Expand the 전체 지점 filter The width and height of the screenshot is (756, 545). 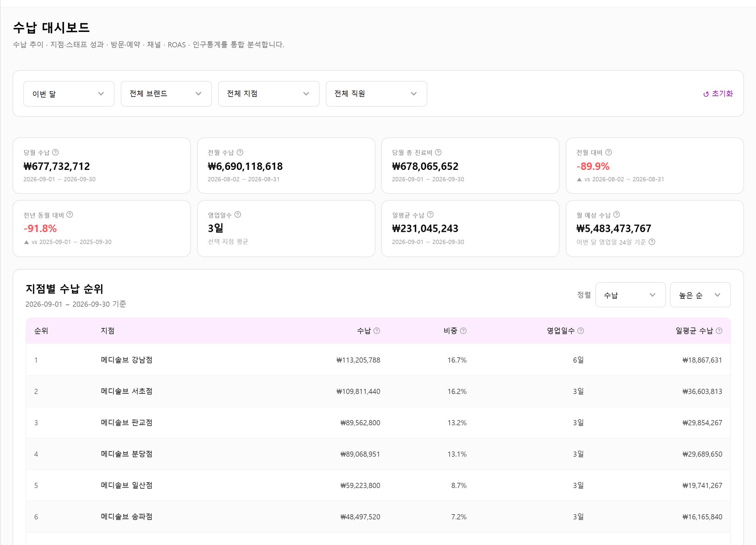[x=269, y=94]
